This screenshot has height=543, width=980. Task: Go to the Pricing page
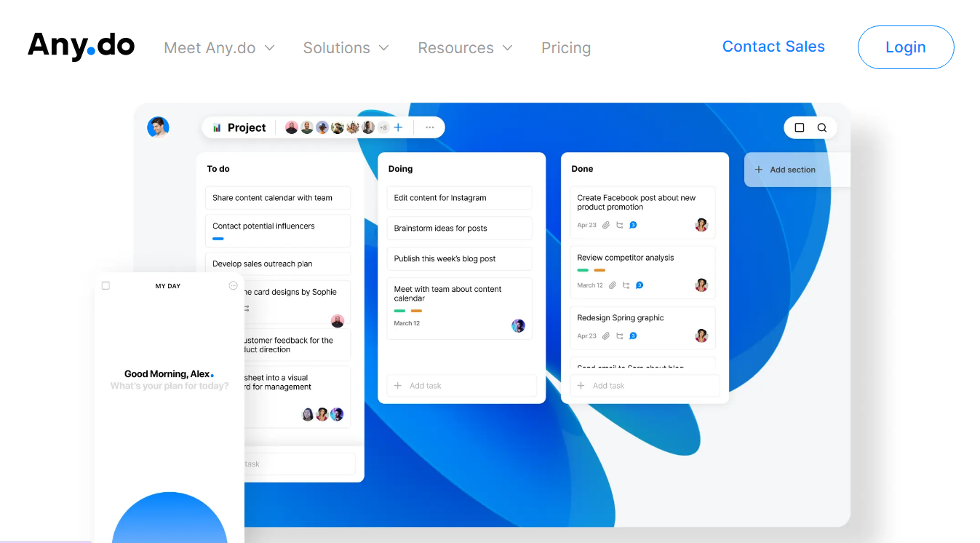566,48
